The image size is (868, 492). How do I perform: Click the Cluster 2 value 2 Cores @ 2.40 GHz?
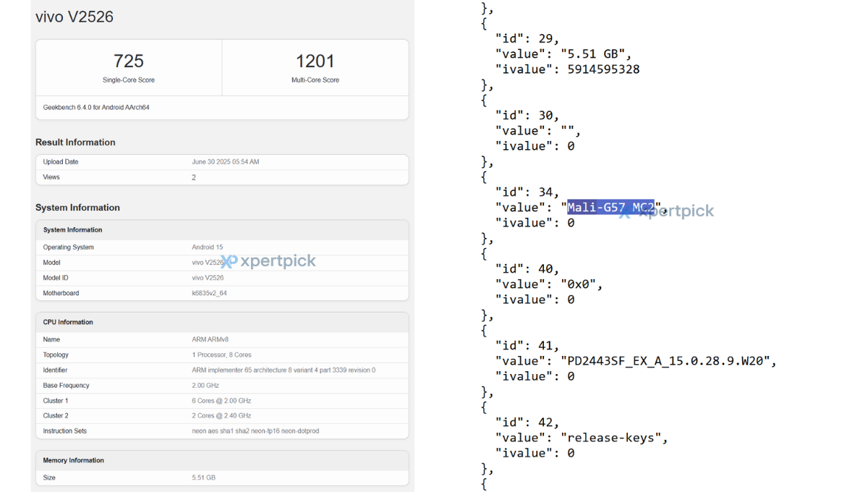click(x=221, y=416)
